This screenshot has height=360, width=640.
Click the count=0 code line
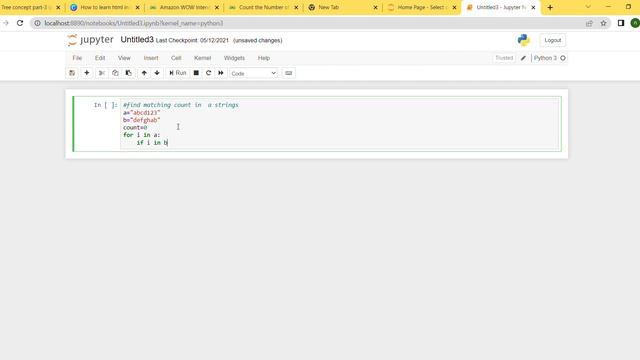(x=135, y=127)
